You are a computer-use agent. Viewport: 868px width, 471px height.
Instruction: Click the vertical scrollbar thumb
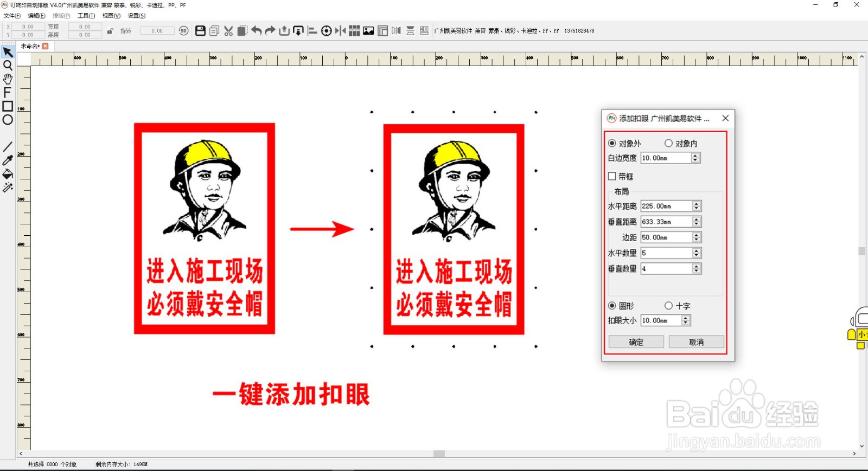coord(861,251)
